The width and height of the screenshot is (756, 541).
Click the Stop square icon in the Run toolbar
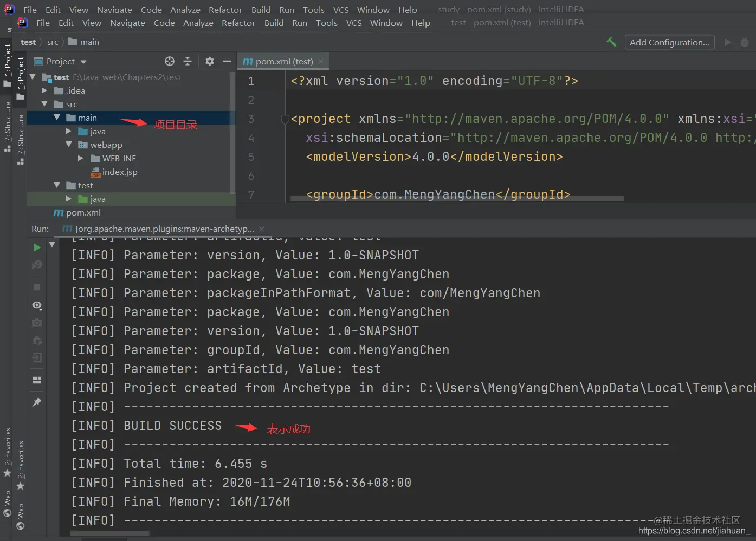point(37,287)
